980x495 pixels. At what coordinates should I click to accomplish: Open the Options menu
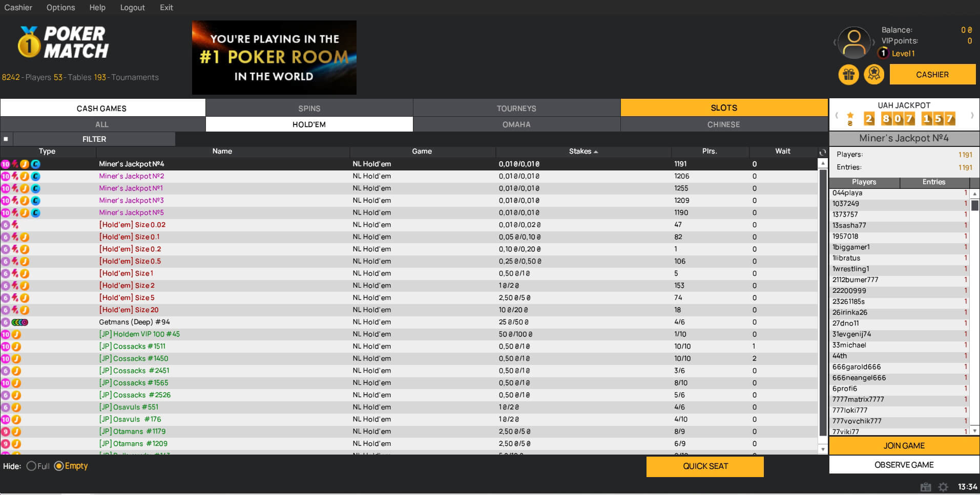coord(60,8)
